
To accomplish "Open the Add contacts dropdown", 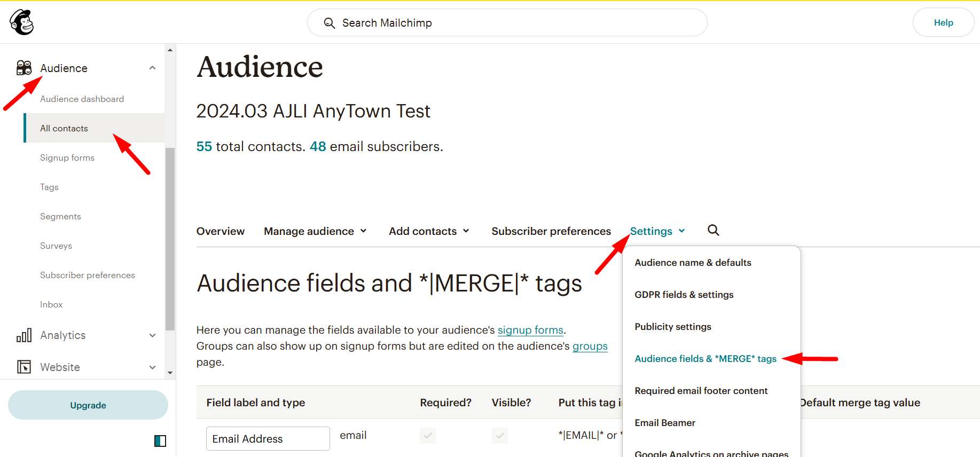I will tap(429, 231).
